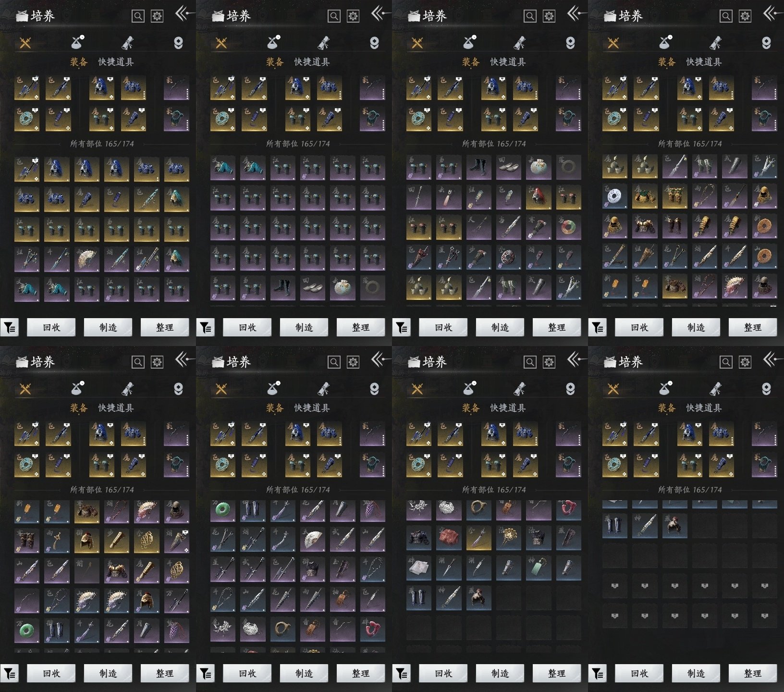Viewport: 784px width, 692px height.
Task: Select the 装备 tab in the top-left panel
Action: click(x=79, y=62)
